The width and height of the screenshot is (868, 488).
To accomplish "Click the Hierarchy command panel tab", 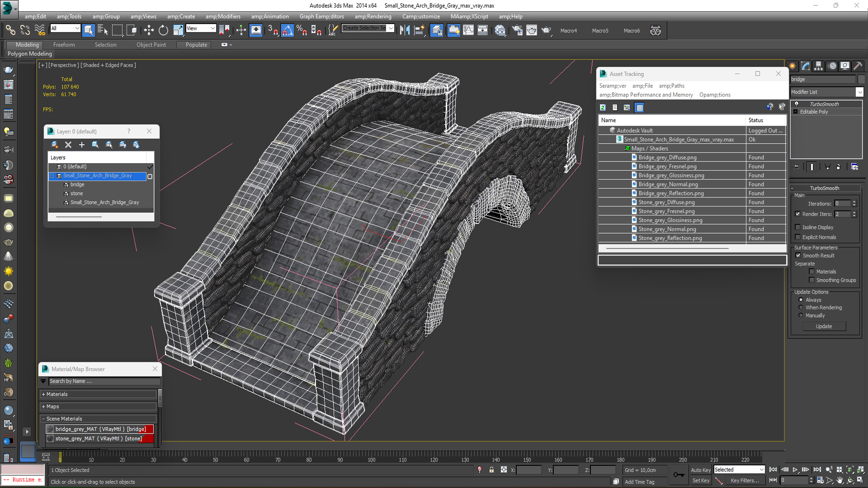I will (x=818, y=66).
